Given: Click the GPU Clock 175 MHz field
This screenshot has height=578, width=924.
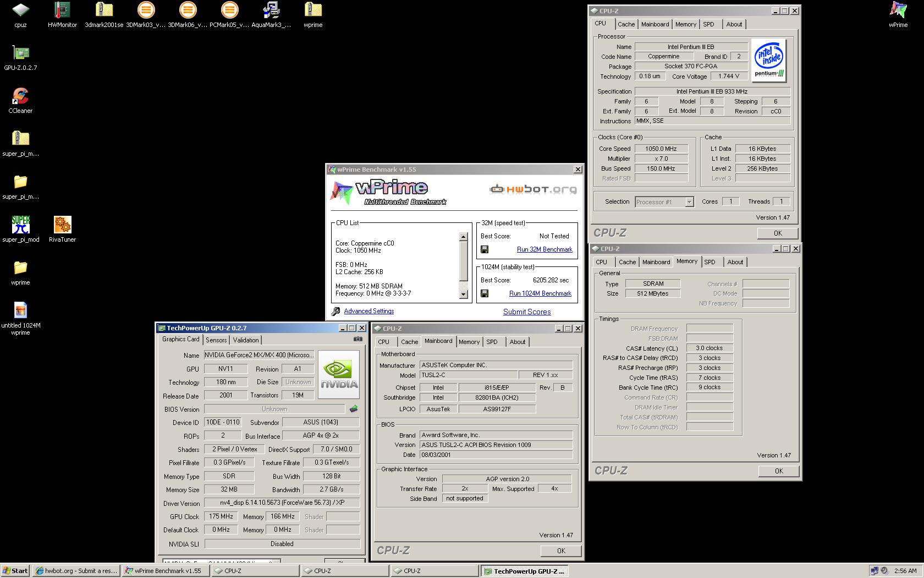Looking at the screenshot, I should tap(221, 516).
